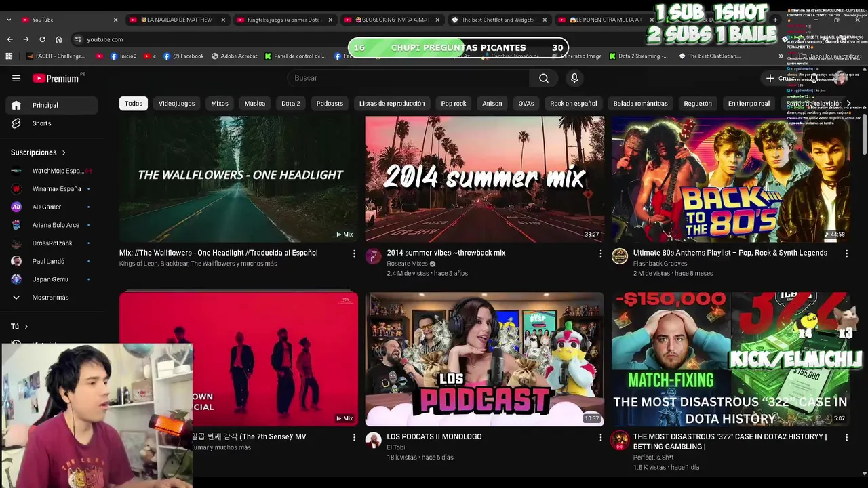This screenshot has width=868, height=488.
Task: Open the Los Podcast thumbnail
Action: [485, 359]
